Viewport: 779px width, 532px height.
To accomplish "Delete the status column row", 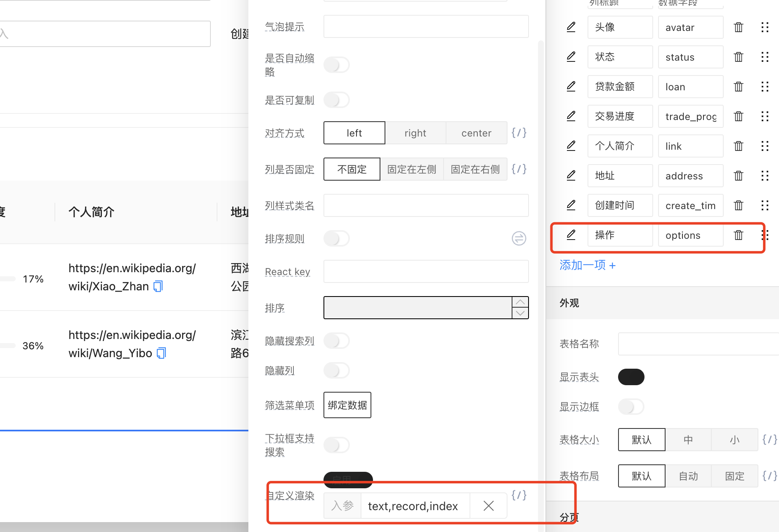I will pyautogui.click(x=739, y=57).
